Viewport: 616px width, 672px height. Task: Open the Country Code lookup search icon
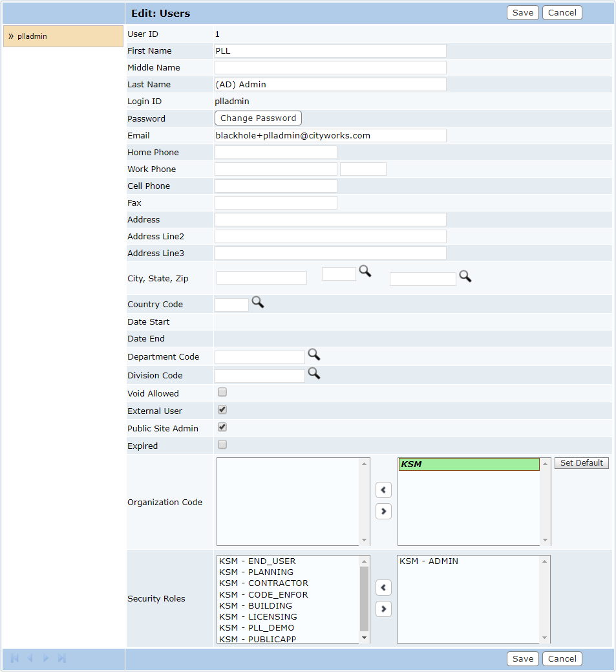click(x=258, y=302)
